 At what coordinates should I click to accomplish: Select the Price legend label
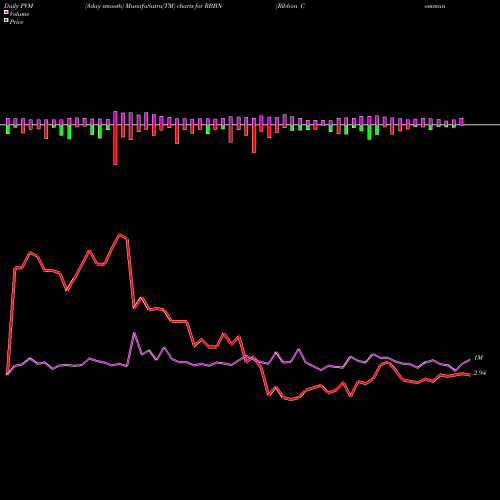pos(16,22)
